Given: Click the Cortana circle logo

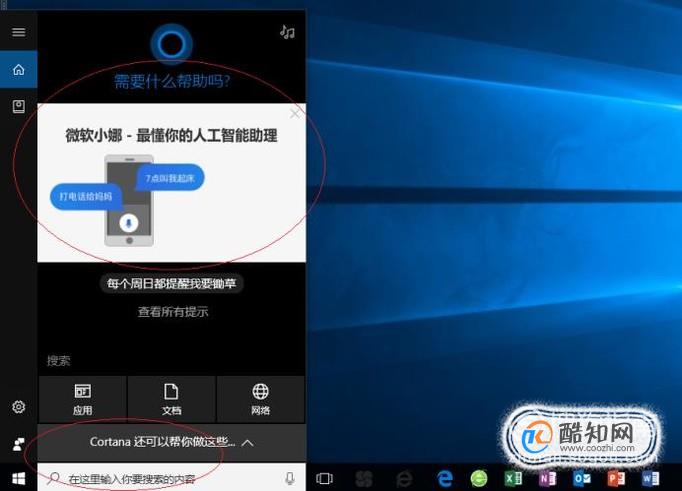Looking at the screenshot, I should (x=171, y=44).
